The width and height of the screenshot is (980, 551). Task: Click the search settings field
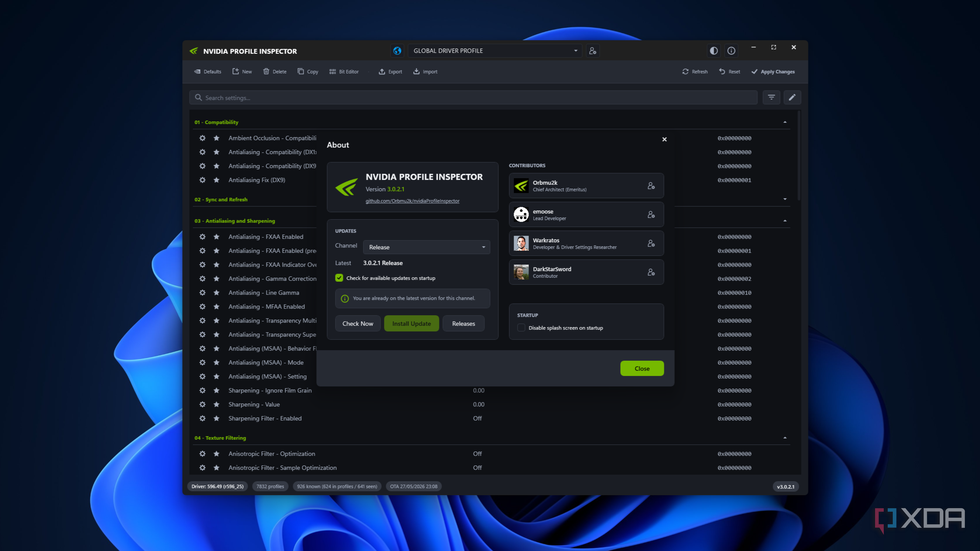[x=473, y=97]
